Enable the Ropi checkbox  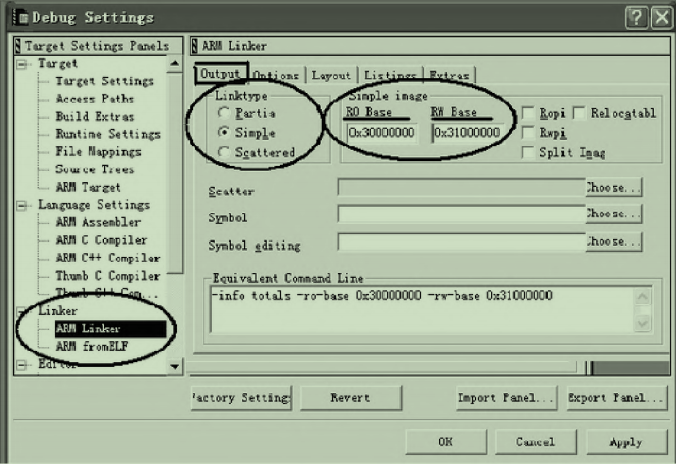click(x=528, y=113)
